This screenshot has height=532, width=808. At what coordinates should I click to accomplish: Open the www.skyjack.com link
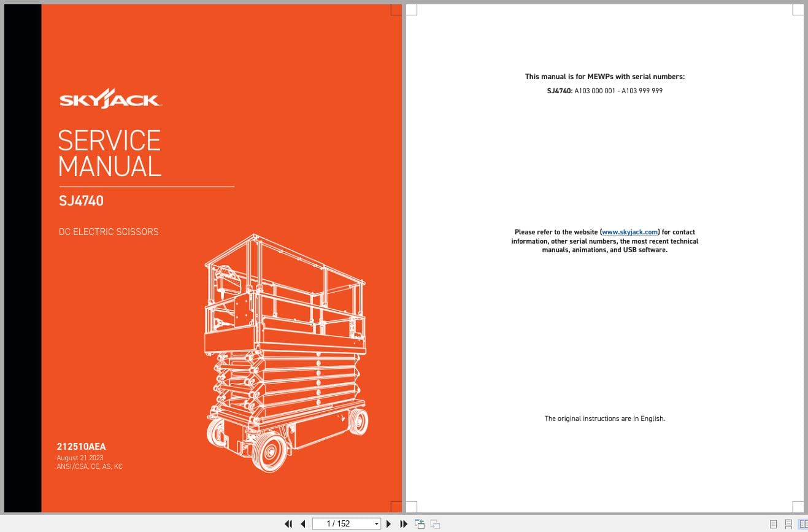pos(630,232)
